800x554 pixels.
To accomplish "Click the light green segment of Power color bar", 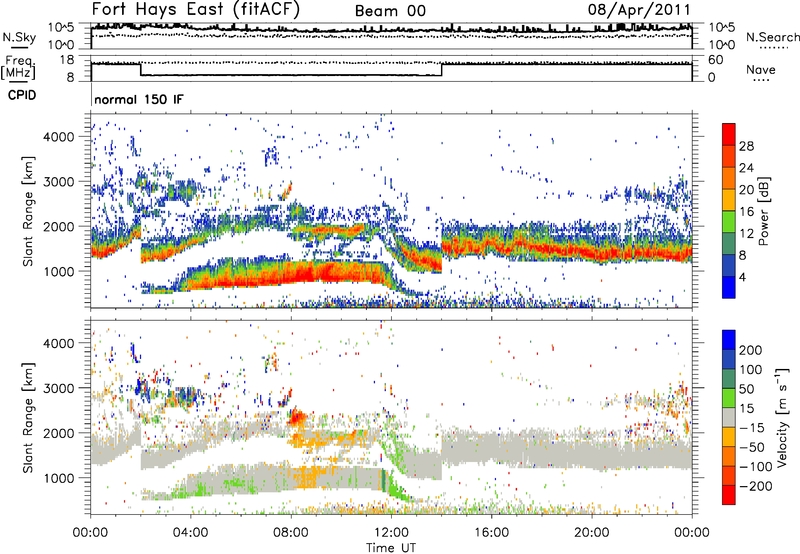I will click(729, 222).
